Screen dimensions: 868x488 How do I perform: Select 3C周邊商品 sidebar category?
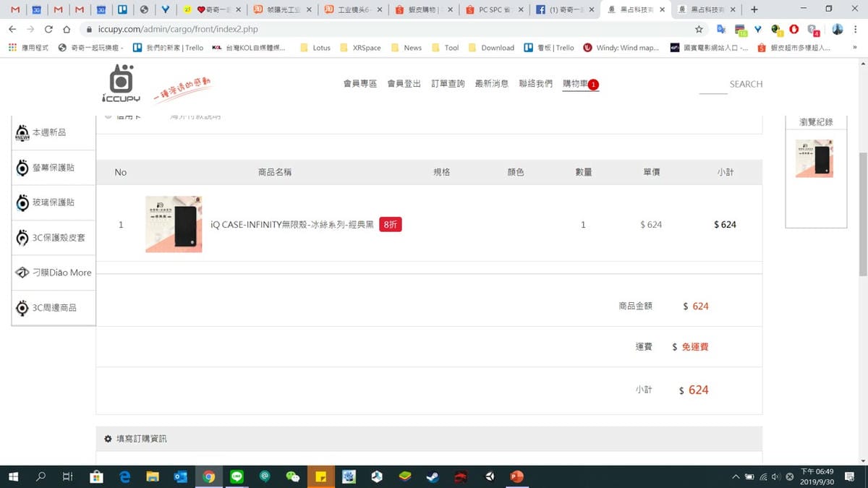pos(54,307)
